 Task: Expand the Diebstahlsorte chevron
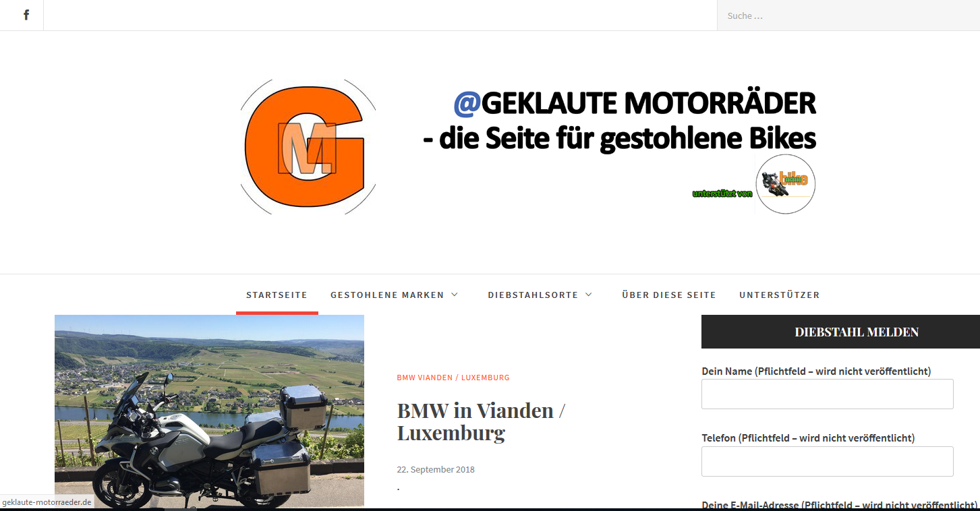pos(589,295)
